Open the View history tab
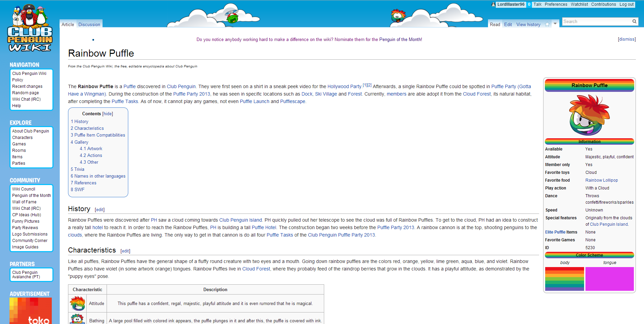 click(528, 24)
